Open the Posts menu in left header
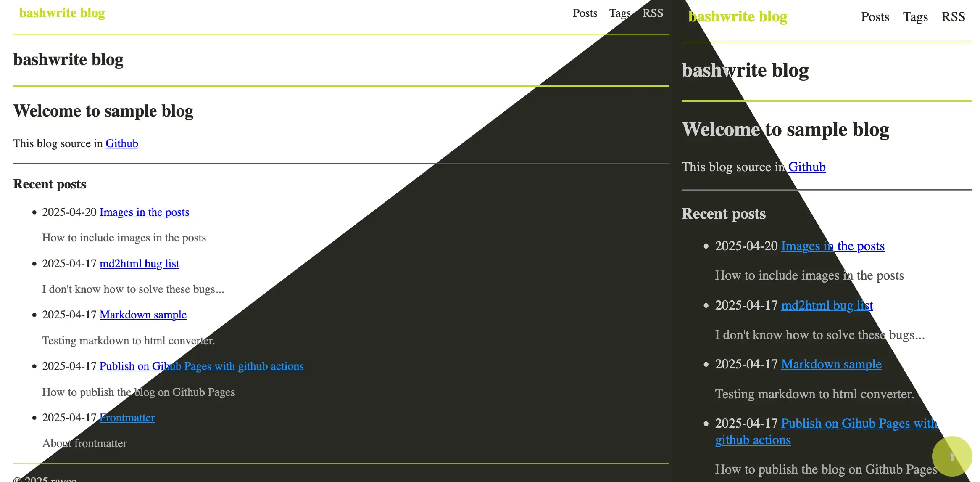The image size is (980, 482). pyautogui.click(x=585, y=13)
